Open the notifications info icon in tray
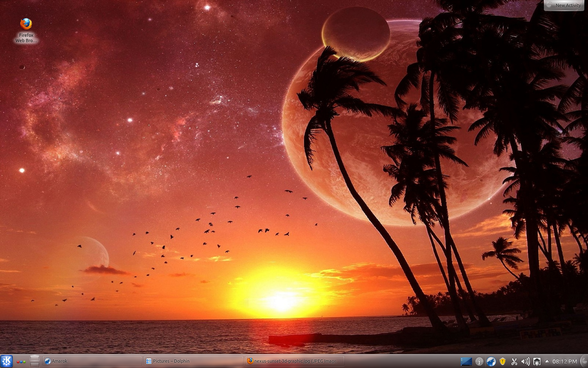Screen dimensions: 588x368 (479, 361)
